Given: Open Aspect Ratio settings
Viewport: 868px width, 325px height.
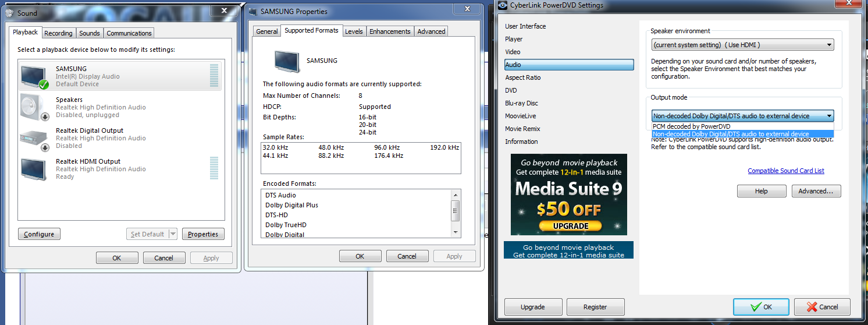Looking at the screenshot, I should (523, 77).
